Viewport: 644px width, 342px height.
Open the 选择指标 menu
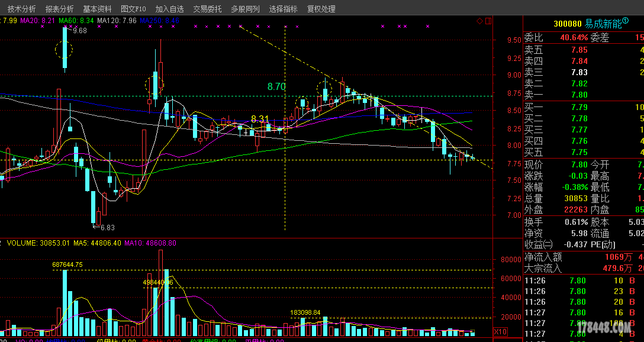[284, 9]
